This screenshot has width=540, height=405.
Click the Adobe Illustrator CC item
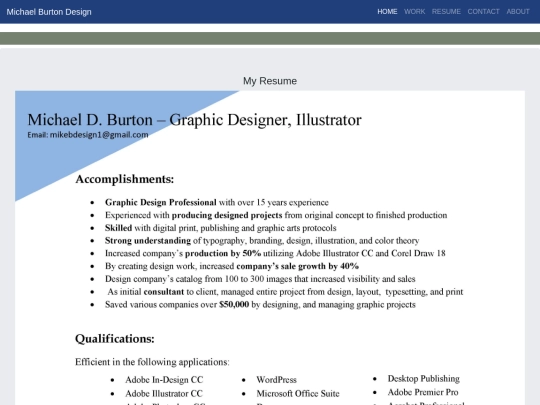pos(164,393)
